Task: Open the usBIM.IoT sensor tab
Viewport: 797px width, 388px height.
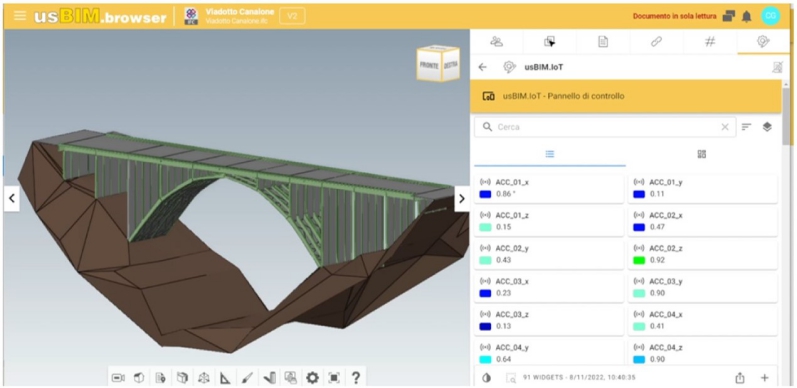Action: (762, 42)
